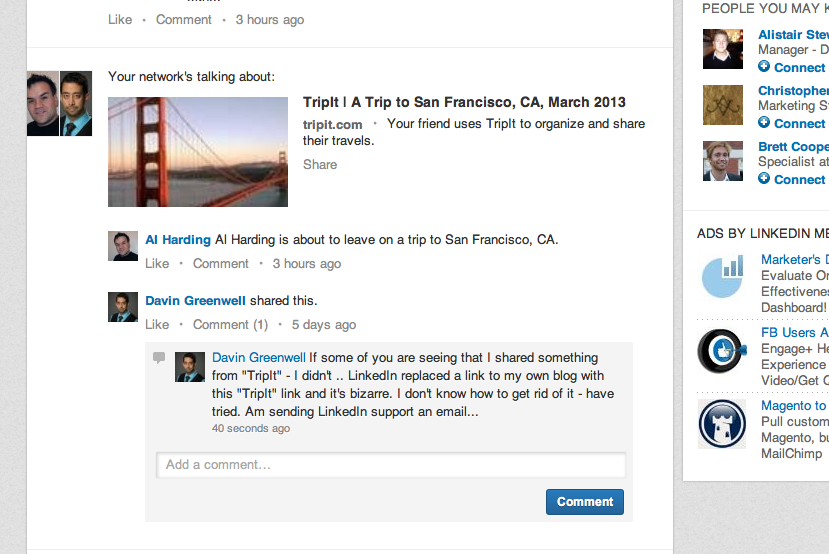This screenshot has height=554, width=829.
Task: Open Davin Greenwell's avatar beside 'shared this'
Action: pyautogui.click(x=123, y=307)
